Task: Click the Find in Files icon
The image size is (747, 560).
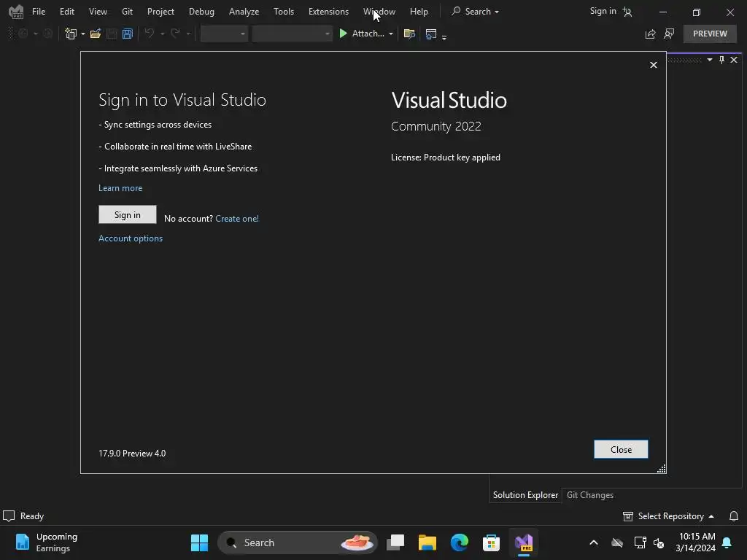Action: point(409,34)
